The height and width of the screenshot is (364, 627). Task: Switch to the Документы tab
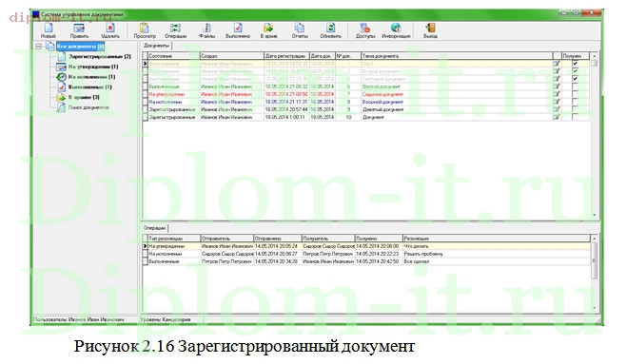156,46
